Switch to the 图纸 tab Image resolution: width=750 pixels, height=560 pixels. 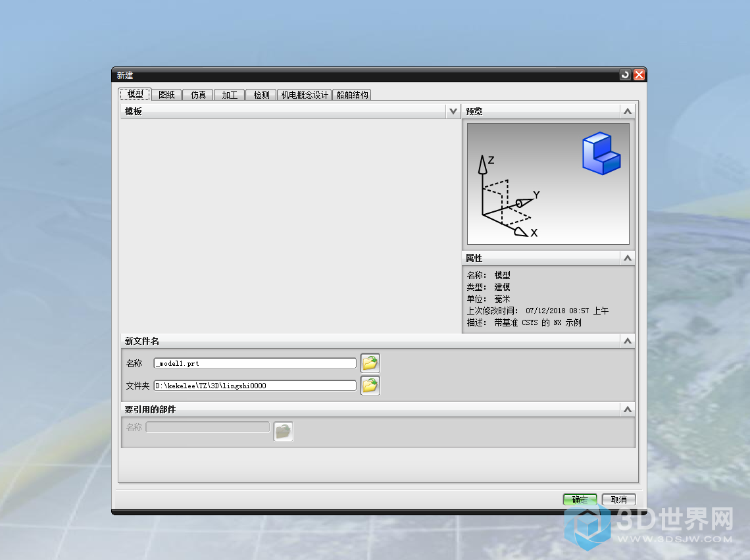coord(166,95)
